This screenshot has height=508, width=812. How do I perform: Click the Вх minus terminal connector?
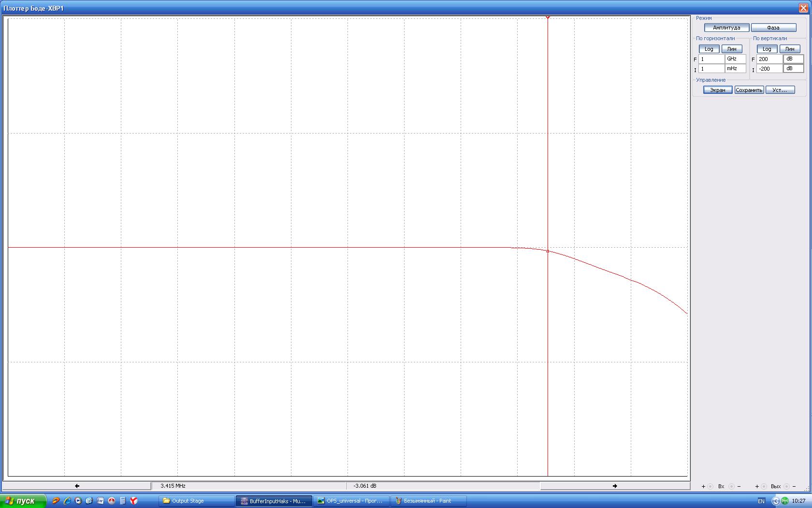731,487
